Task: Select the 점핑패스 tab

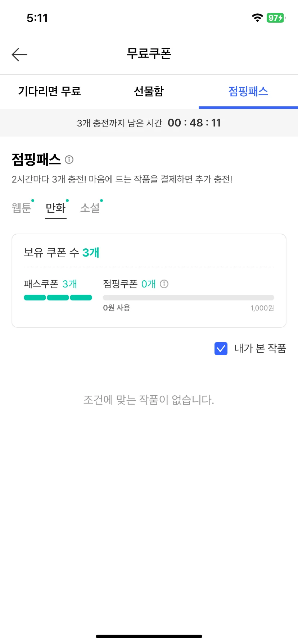Action: (248, 91)
